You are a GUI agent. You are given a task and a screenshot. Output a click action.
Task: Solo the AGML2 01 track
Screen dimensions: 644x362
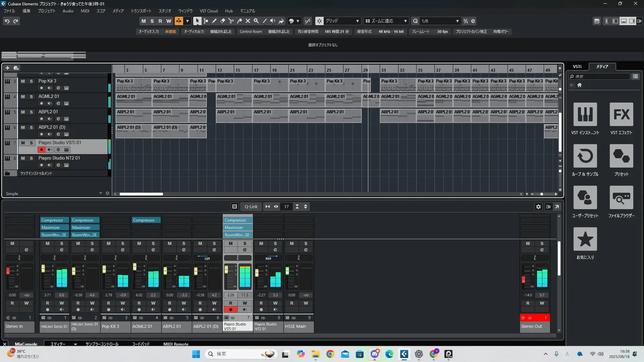click(31, 97)
